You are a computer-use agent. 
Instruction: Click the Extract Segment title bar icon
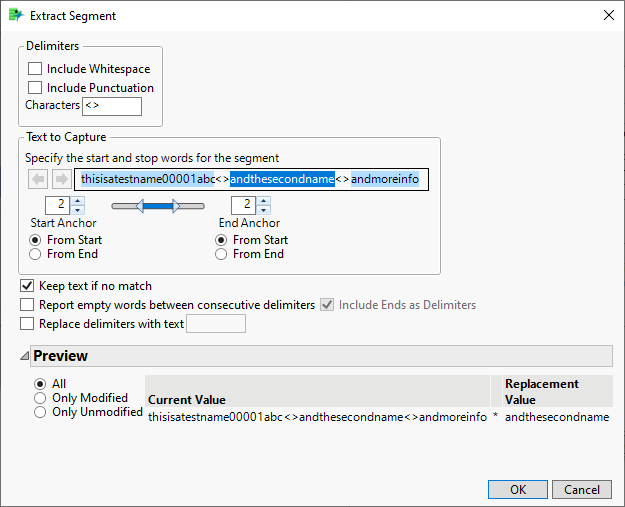(x=16, y=15)
